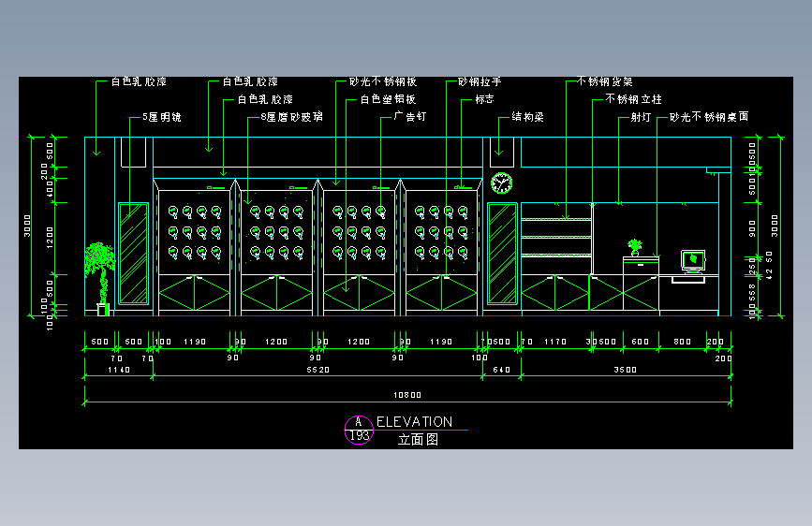Click the stainless steel shelf unit
Image resolution: width=812 pixels, height=526 pixels.
pyautogui.click(x=556, y=239)
